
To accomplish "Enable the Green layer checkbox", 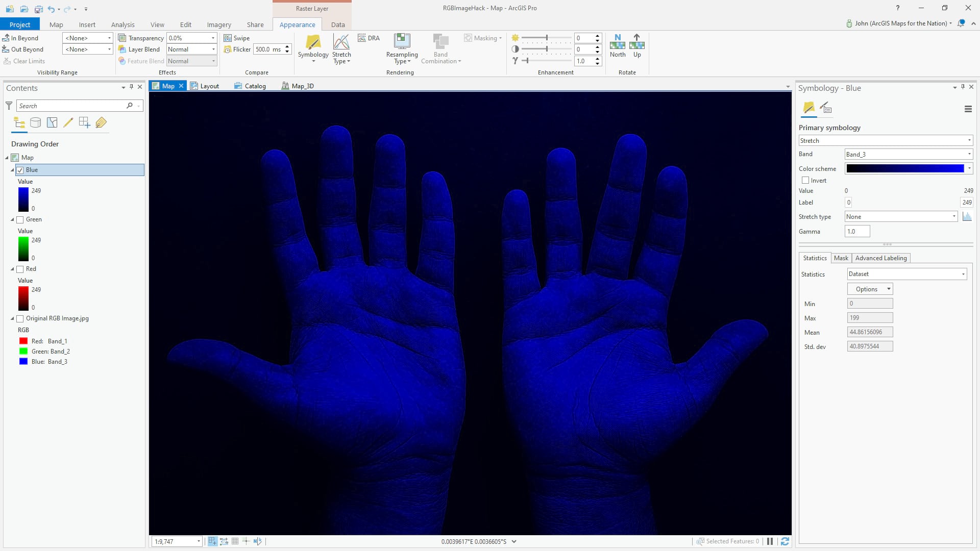I will click(x=20, y=220).
